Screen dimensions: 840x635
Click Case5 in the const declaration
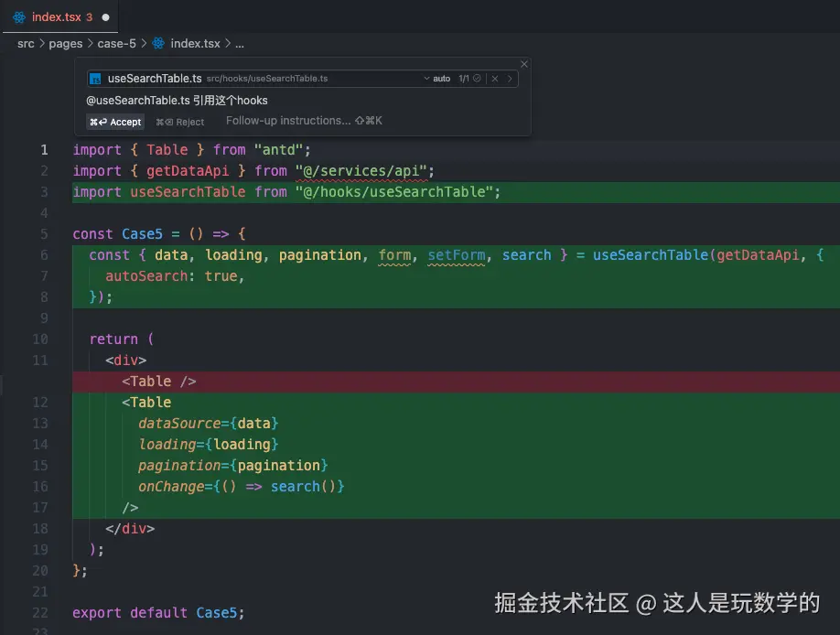pos(142,234)
